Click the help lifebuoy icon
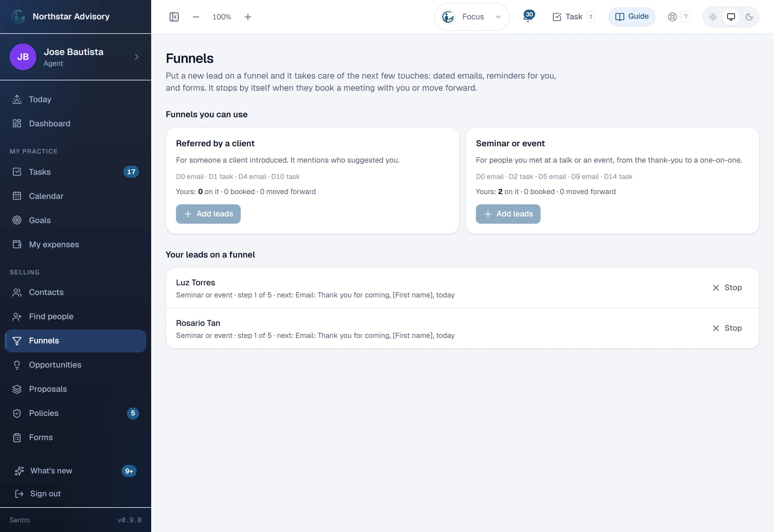This screenshot has width=774, height=532. point(672,17)
